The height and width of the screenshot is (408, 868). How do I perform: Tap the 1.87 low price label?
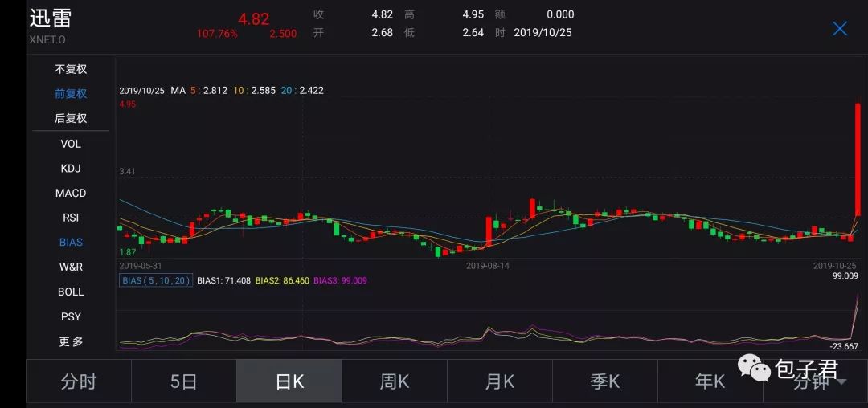click(x=127, y=252)
